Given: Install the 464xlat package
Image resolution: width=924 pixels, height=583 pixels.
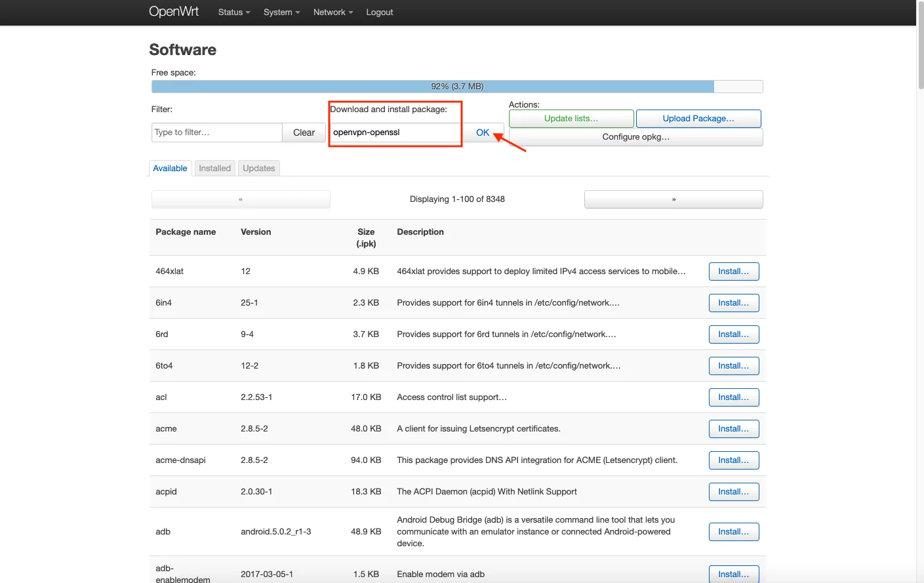Looking at the screenshot, I should (733, 271).
